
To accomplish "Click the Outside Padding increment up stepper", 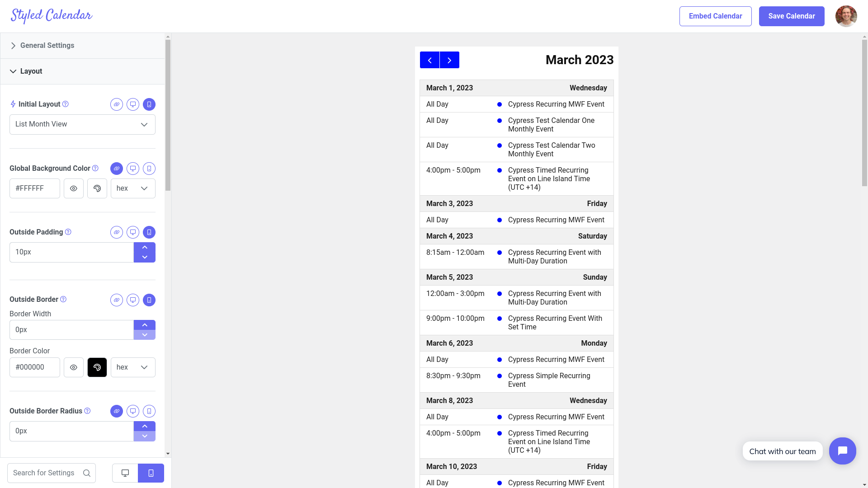I will coord(144,247).
